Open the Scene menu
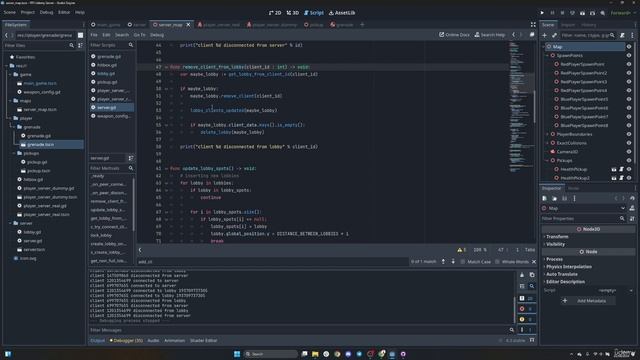The width and height of the screenshot is (640, 360). [10, 12]
